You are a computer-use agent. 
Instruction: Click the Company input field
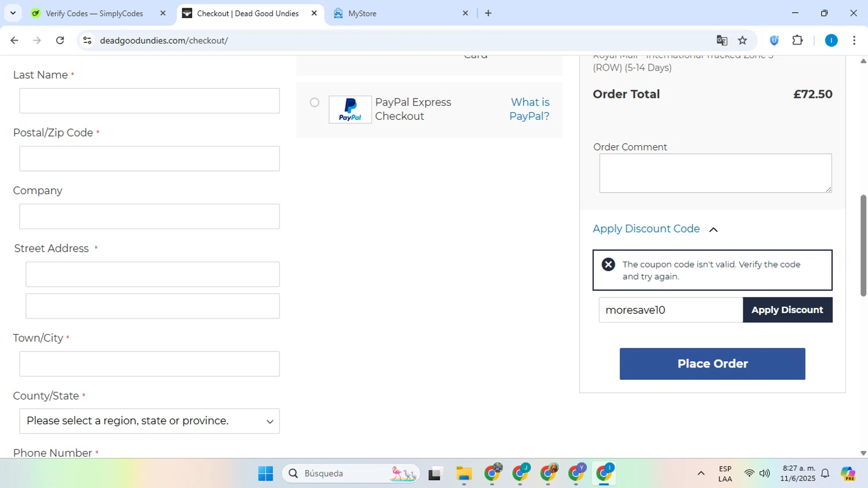[149, 217]
